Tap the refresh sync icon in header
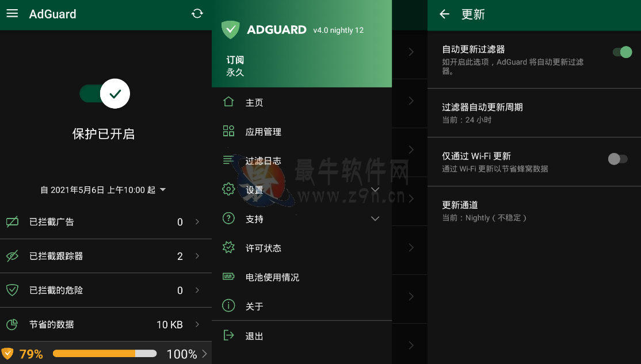Image resolution: width=641 pixels, height=364 pixels. [x=197, y=13]
